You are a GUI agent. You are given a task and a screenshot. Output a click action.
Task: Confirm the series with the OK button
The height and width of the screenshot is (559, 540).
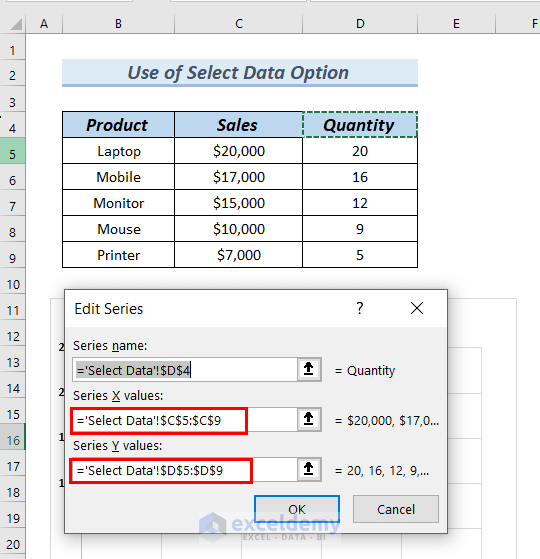pyautogui.click(x=297, y=509)
